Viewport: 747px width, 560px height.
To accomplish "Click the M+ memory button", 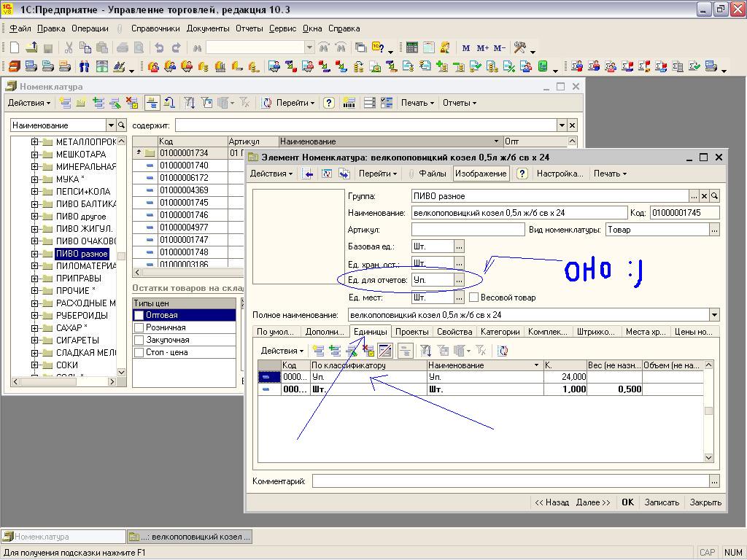I will 483,47.
